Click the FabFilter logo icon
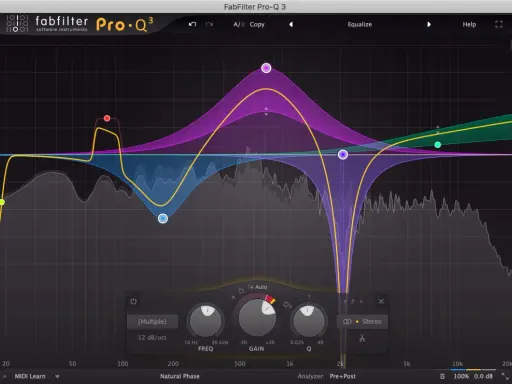Viewport: 512px width, 384px height. (17, 23)
